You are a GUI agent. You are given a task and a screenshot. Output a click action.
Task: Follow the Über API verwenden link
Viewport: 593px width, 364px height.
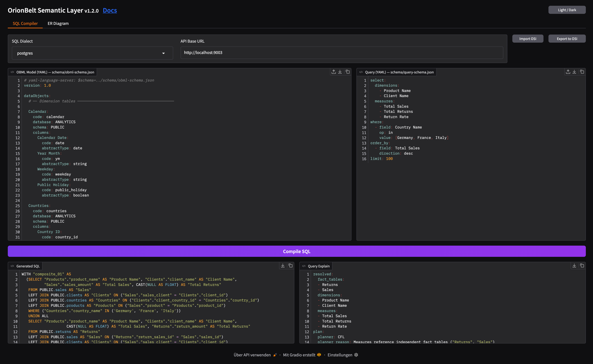[x=251, y=355]
